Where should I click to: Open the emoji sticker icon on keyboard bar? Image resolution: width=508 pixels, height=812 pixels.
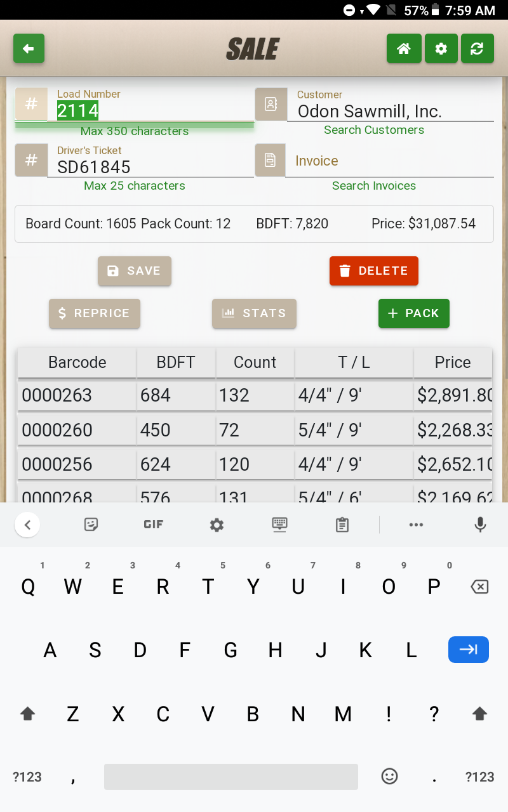pos(91,525)
